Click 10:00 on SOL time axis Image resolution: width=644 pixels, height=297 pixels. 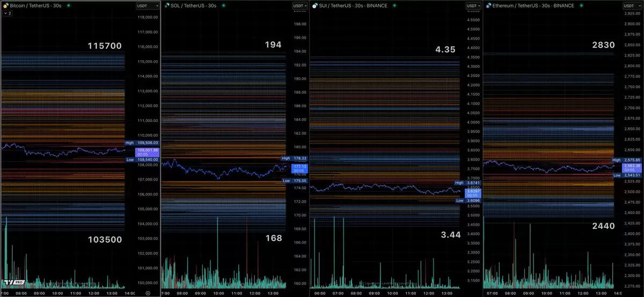point(218,293)
